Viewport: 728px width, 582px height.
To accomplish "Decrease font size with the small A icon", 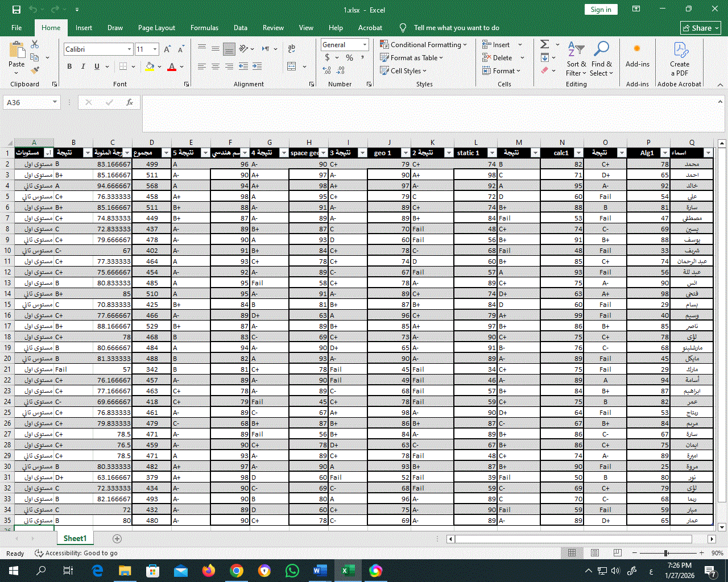I will (x=180, y=49).
